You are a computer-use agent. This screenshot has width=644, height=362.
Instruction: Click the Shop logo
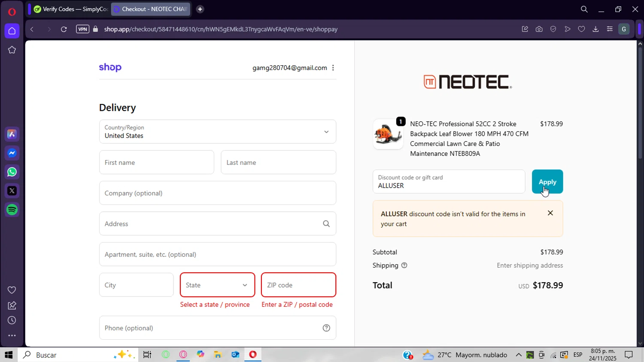coord(110,67)
